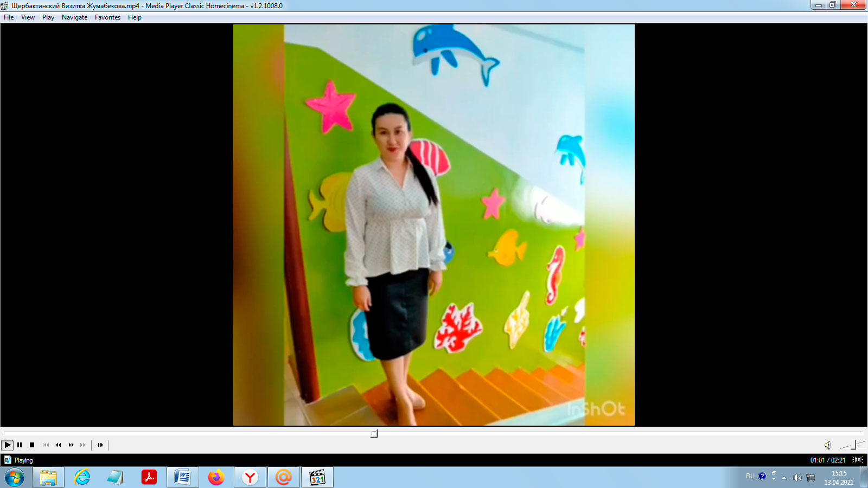Restore down the player window

pos(833,5)
